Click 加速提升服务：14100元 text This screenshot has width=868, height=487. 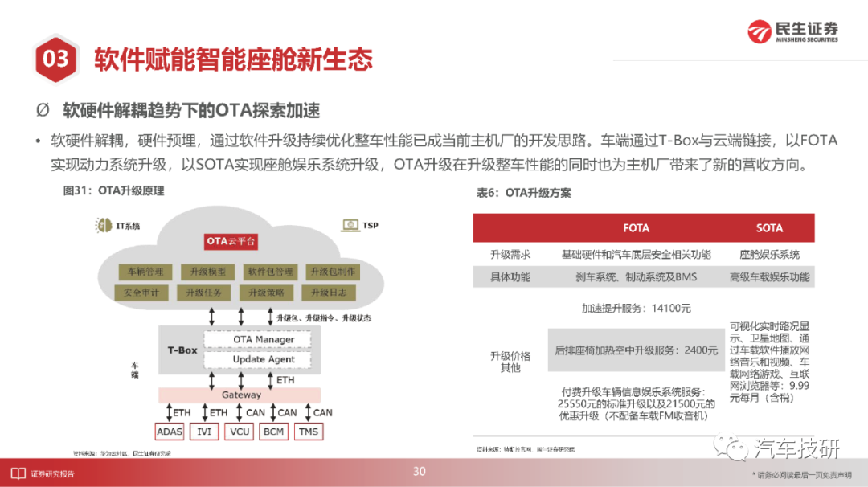coord(636,309)
